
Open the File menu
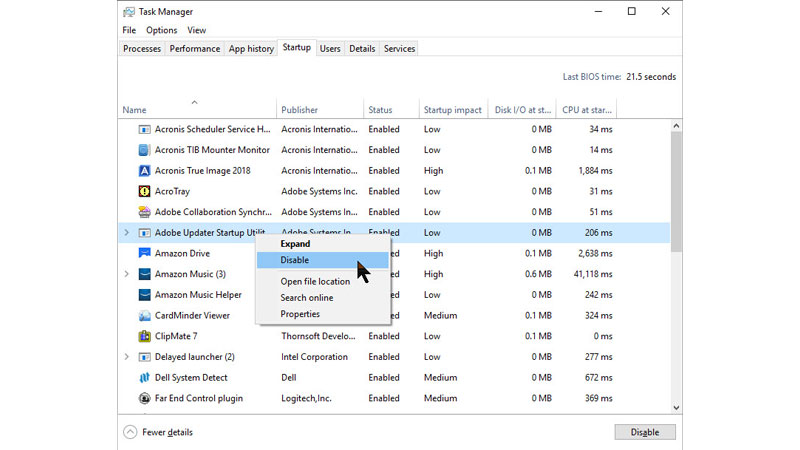point(129,30)
